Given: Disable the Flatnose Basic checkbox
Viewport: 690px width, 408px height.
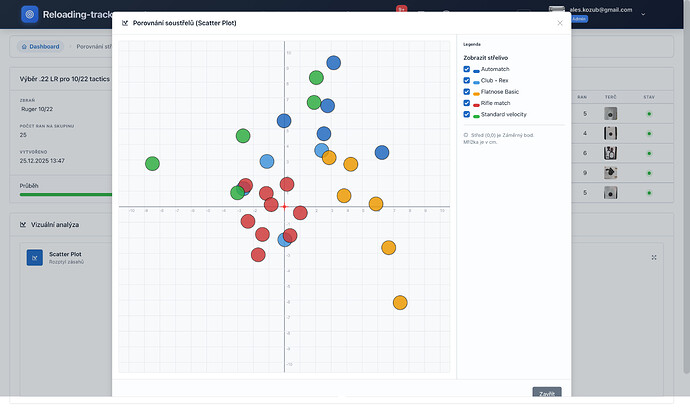Looking at the screenshot, I should pos(467,92).
